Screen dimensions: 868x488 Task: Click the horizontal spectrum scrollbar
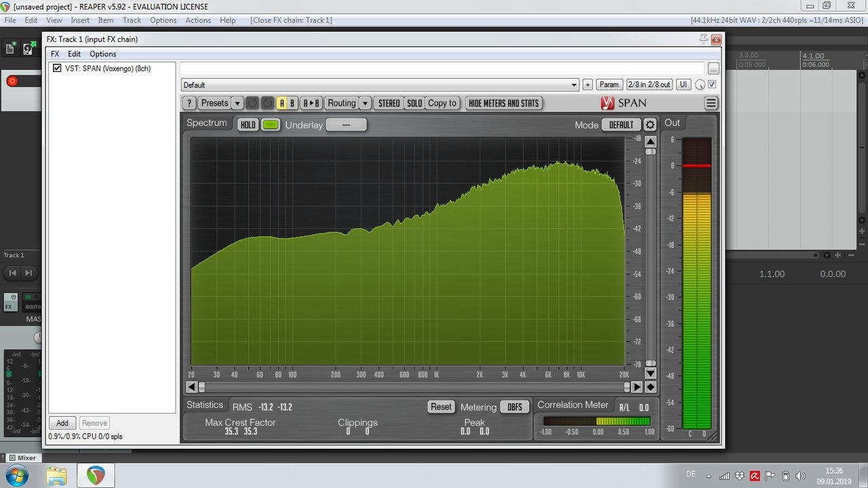(x=414, y=387)
